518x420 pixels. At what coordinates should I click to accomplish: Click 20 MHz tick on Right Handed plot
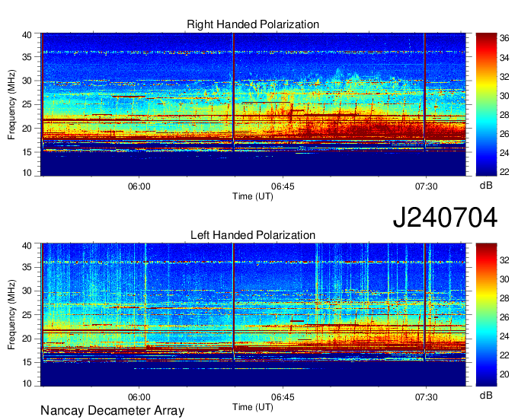point(27,129)
